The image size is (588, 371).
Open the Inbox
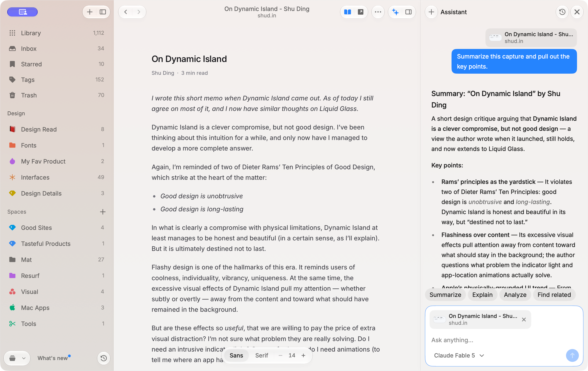[57, 48]
